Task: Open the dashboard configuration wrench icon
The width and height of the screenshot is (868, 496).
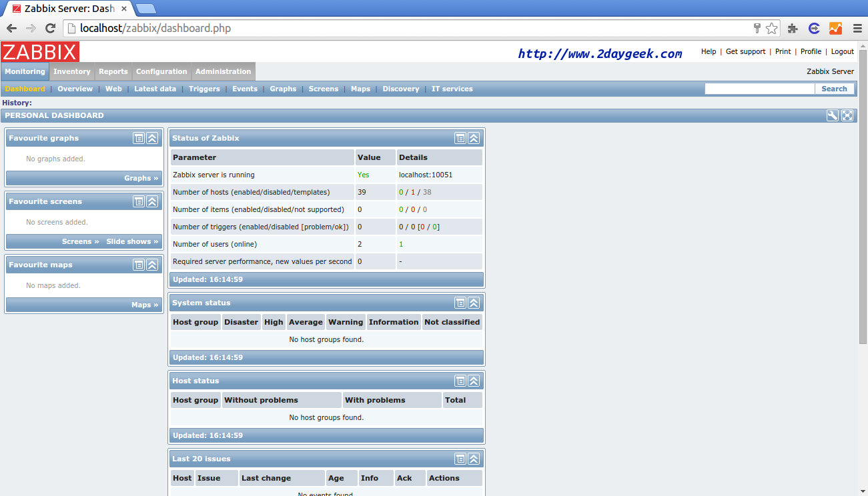Action: (x=833, y=115)
